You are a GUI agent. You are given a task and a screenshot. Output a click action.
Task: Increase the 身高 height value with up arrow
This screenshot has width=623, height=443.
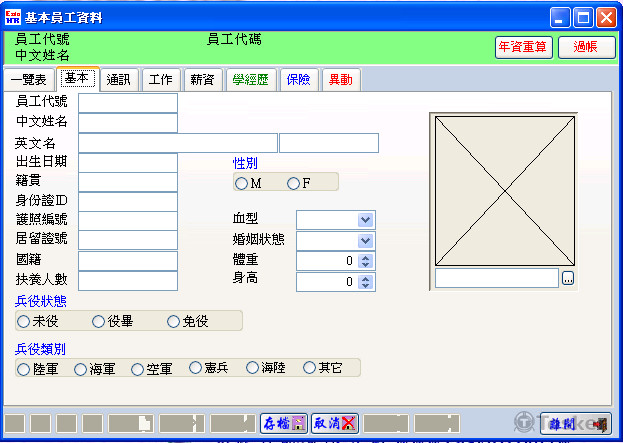pos(366,278)
